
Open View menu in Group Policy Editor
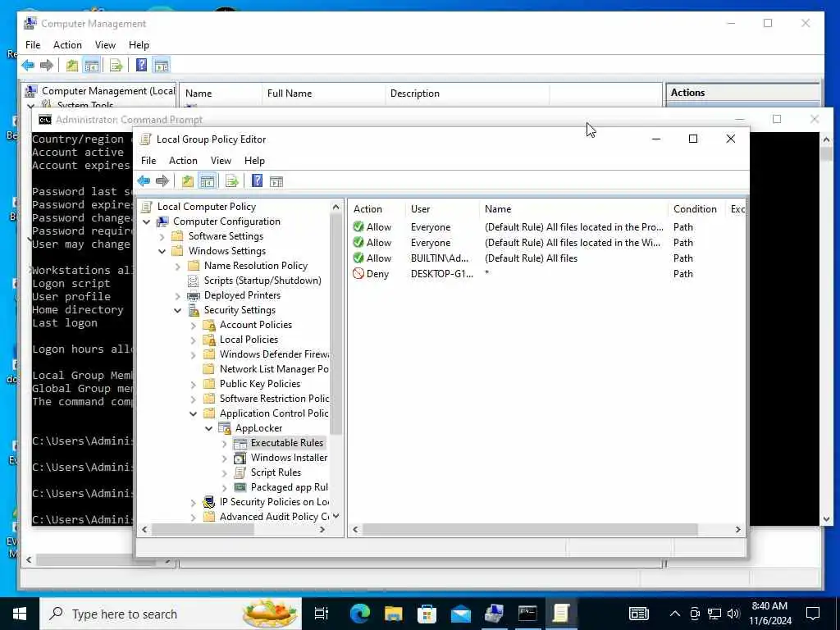[221, 161]
